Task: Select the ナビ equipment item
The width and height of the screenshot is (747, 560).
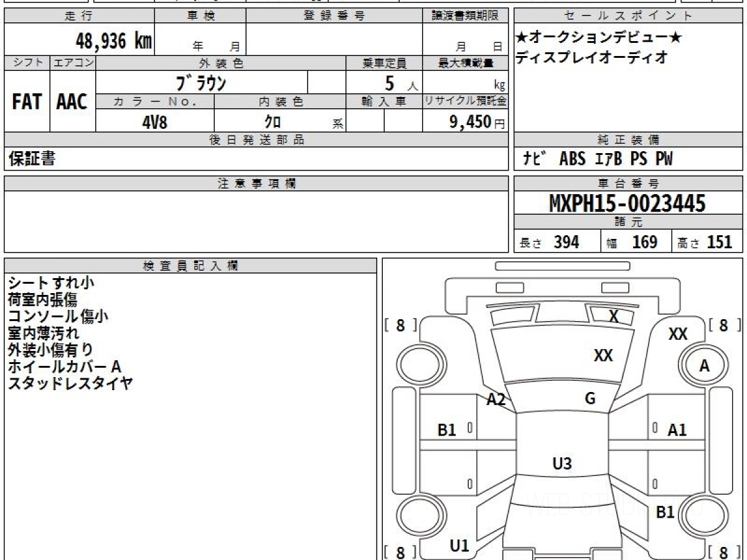Action: click(x=535, y=159)
